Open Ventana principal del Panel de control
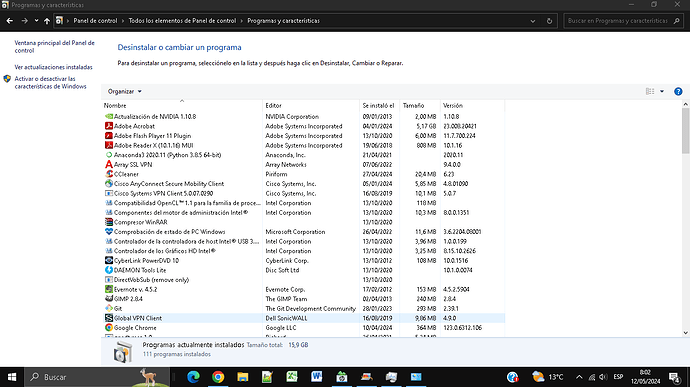The image size is (690, 387). 54,47
